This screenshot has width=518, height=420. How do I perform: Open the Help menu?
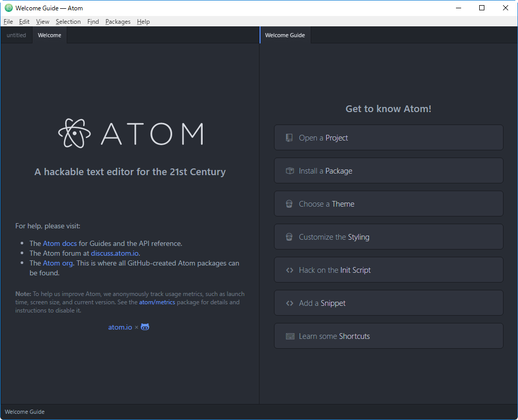click(143, 22)
